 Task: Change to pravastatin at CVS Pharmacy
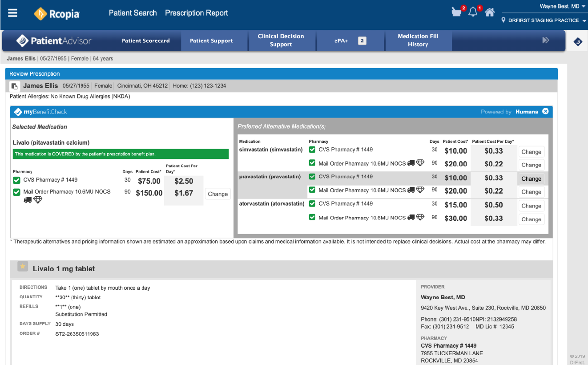tap(532, 178)
